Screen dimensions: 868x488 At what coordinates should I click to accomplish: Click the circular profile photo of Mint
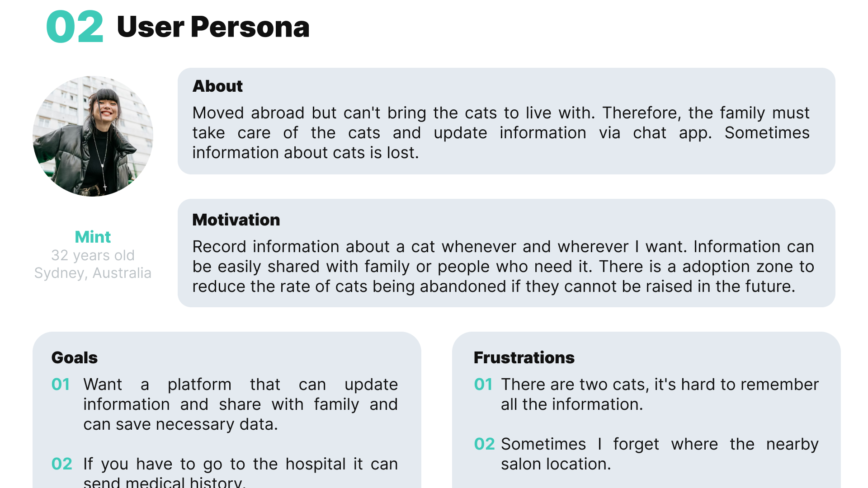point(93,136)
